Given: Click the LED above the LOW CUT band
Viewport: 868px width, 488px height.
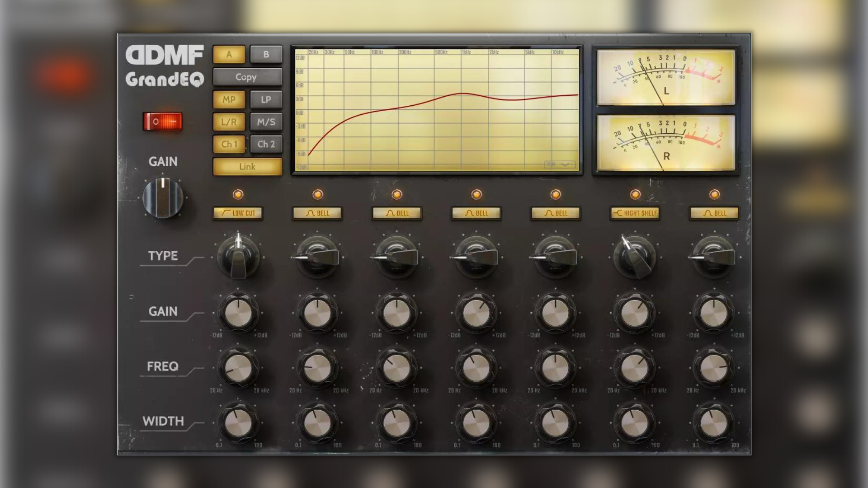Looking at the screenshot, I should point(238,194).
